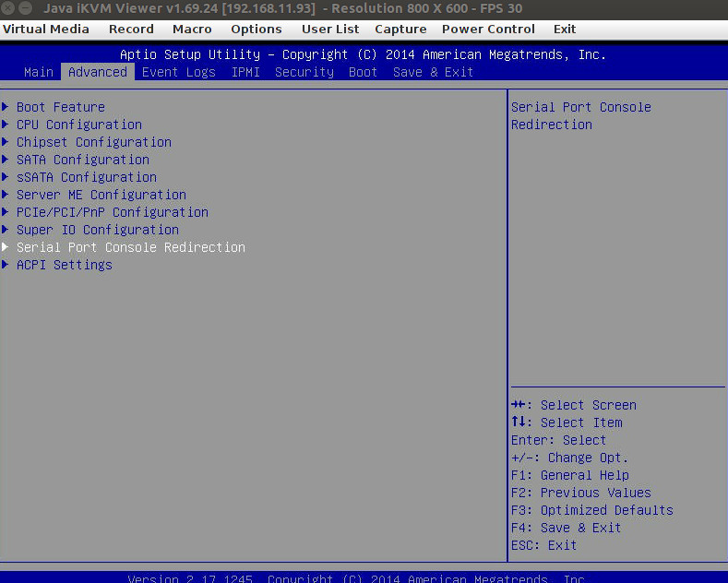Click the '+/-: Change Opt.' hint
Viewport: 728px width, 583px height.
pyautogui.click(x=569, y=458)
